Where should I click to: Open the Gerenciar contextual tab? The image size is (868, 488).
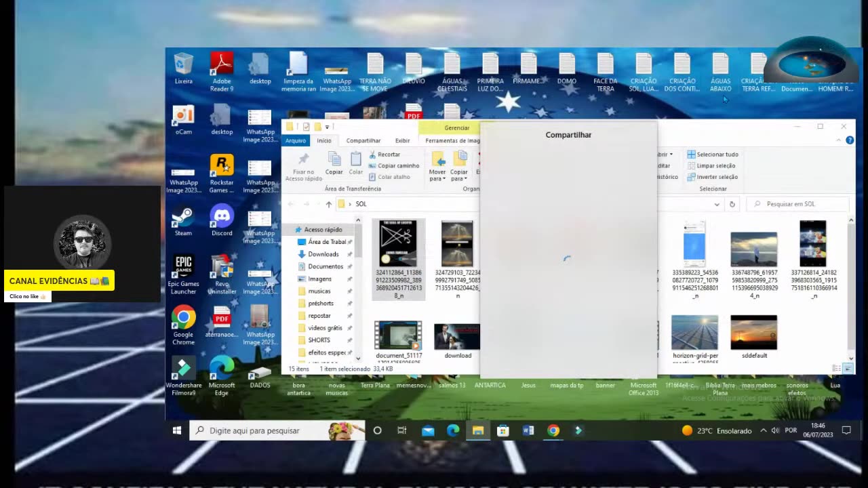point(456,127)
